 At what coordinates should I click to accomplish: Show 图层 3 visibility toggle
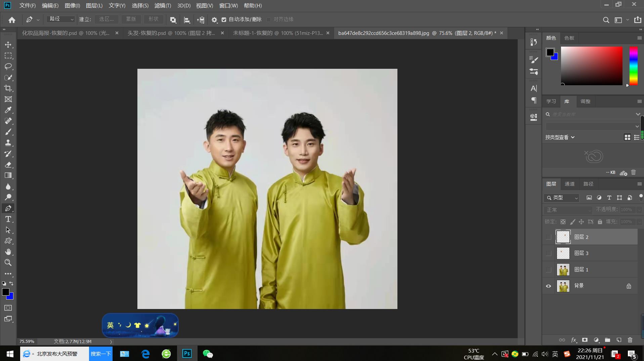pos(549,253)
